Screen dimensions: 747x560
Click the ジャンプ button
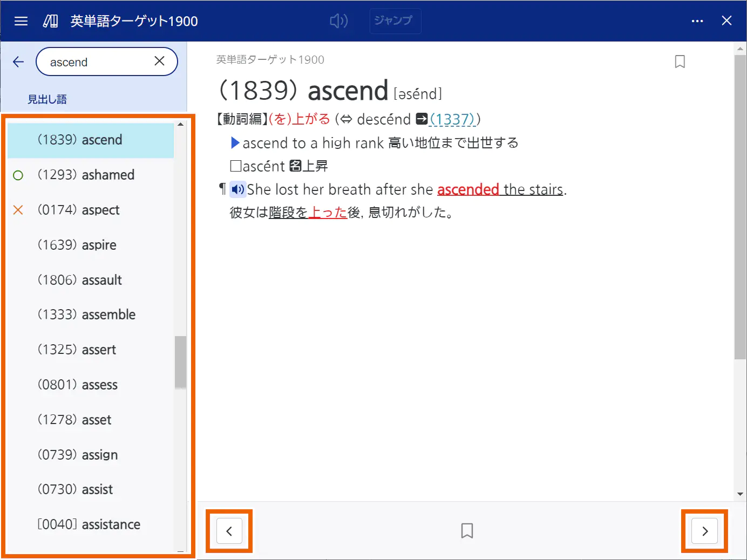tap(395, 21)
